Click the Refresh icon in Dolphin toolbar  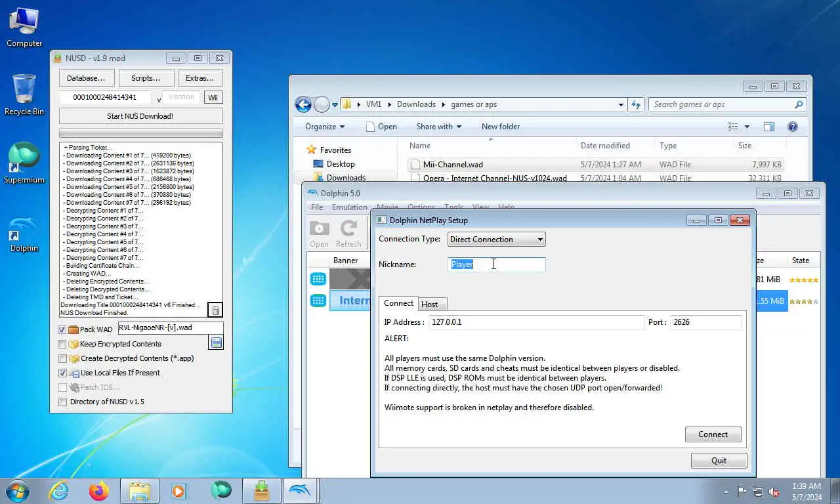coord(348,234)
